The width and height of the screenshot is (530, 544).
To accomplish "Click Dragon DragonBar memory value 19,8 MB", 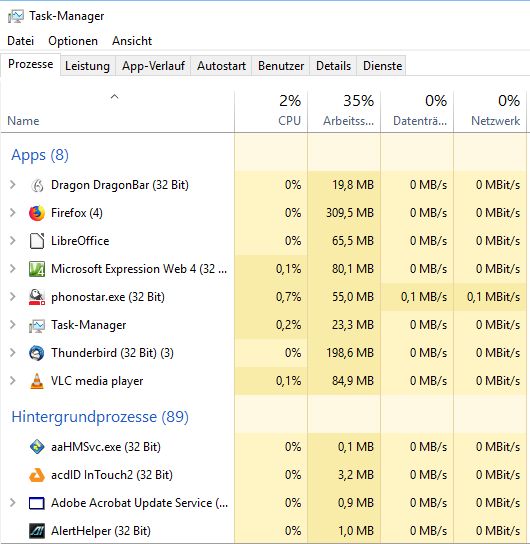I will tap(353, 185).
